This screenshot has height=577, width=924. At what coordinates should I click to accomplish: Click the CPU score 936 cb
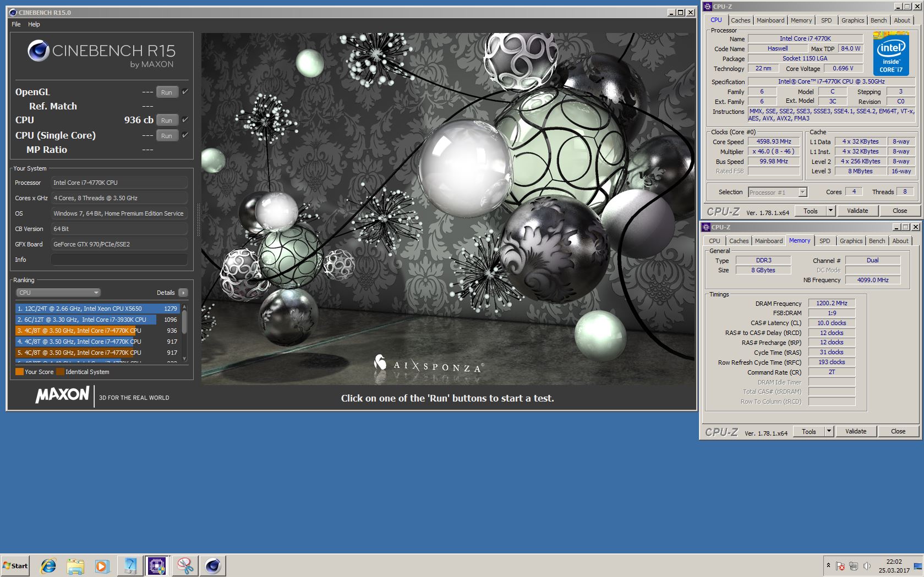pyautogui.click(x=139, y=120)
